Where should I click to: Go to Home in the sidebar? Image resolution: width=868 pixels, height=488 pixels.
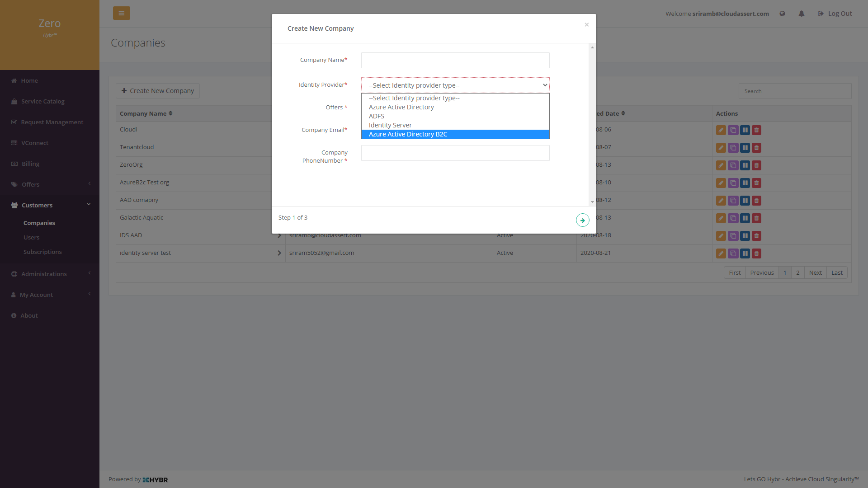[x=50, y=80]
